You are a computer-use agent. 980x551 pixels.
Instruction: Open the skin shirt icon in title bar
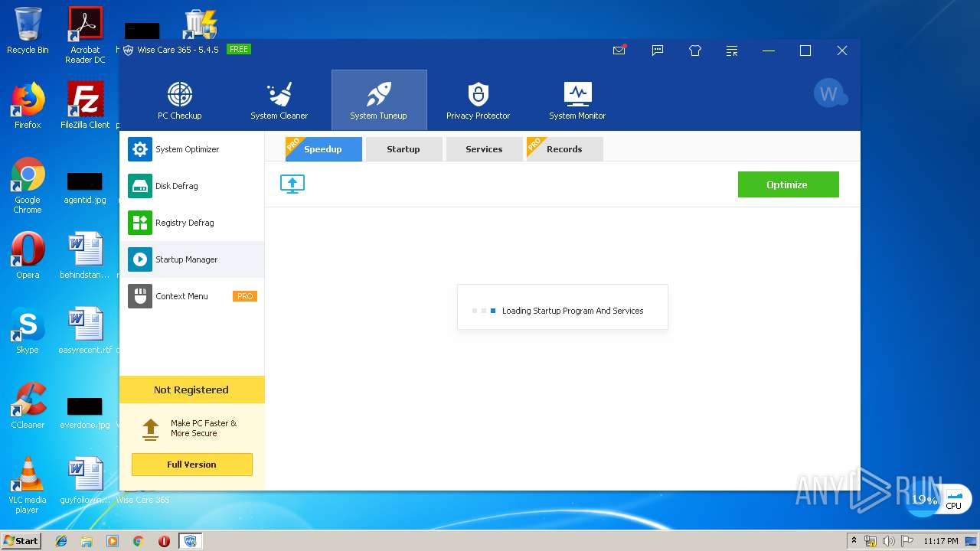click(695, 51)
